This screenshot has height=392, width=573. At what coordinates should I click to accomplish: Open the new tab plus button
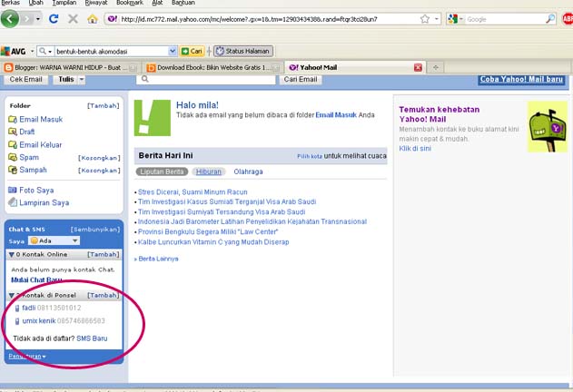(x=436, y=67)
